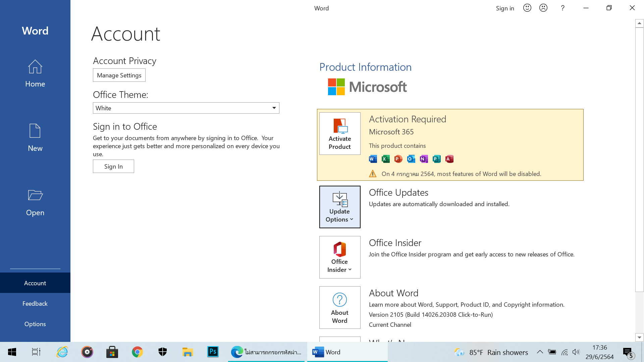Select Feedback in the left sidebar

click(x=35, y=303)
